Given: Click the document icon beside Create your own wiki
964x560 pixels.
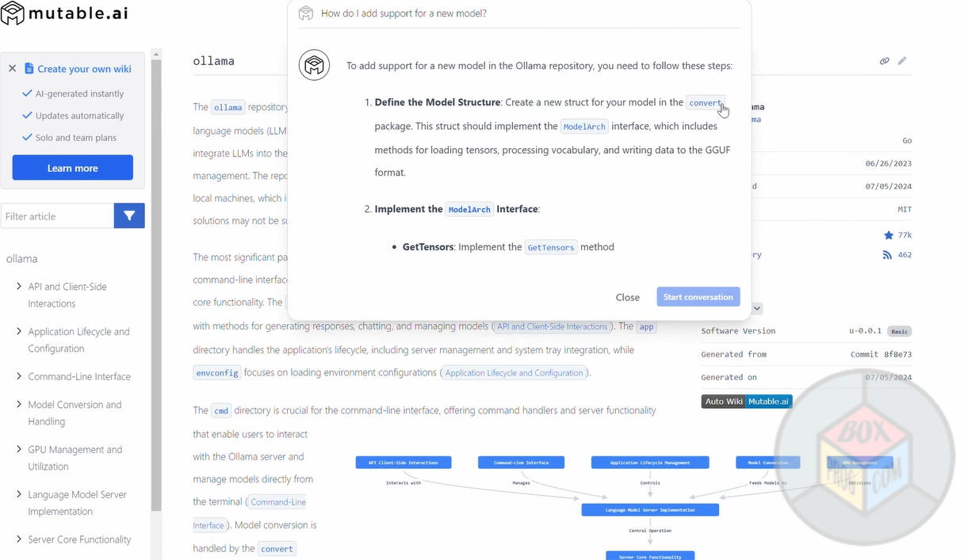Looking at the screenshot, I should click(x=29, y=69).
